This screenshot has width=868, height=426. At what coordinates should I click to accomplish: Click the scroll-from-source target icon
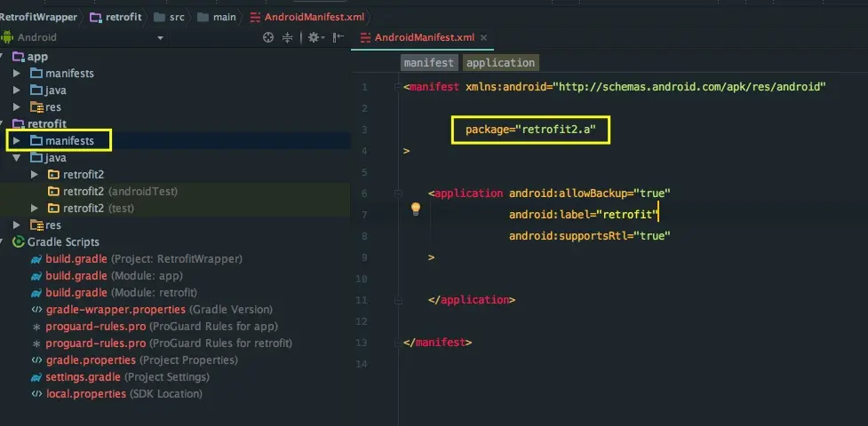coord(268,37)
